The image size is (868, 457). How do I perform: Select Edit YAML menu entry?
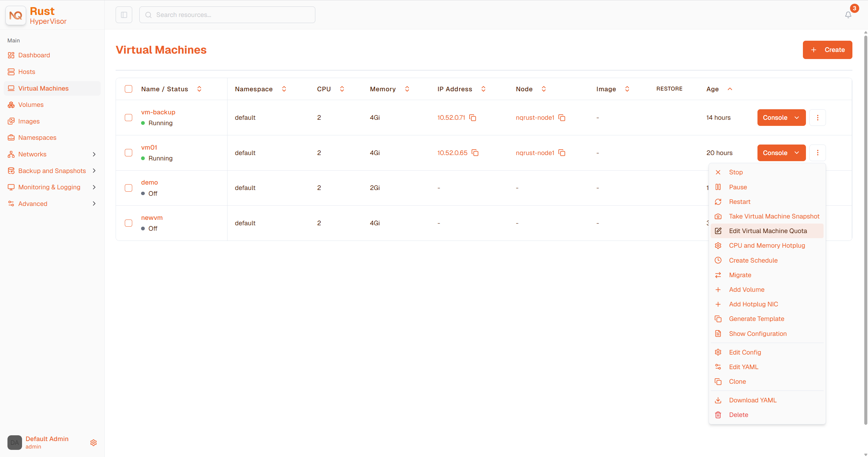tap(767, 367)
